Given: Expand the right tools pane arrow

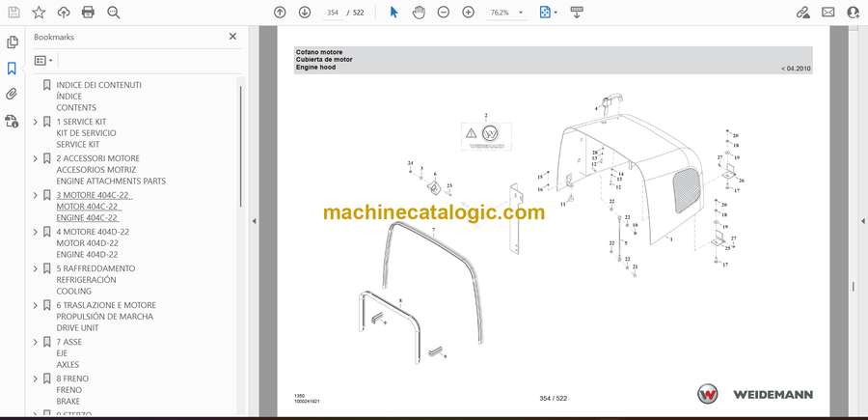Looking at the screenshot, I should pos(862,221).
